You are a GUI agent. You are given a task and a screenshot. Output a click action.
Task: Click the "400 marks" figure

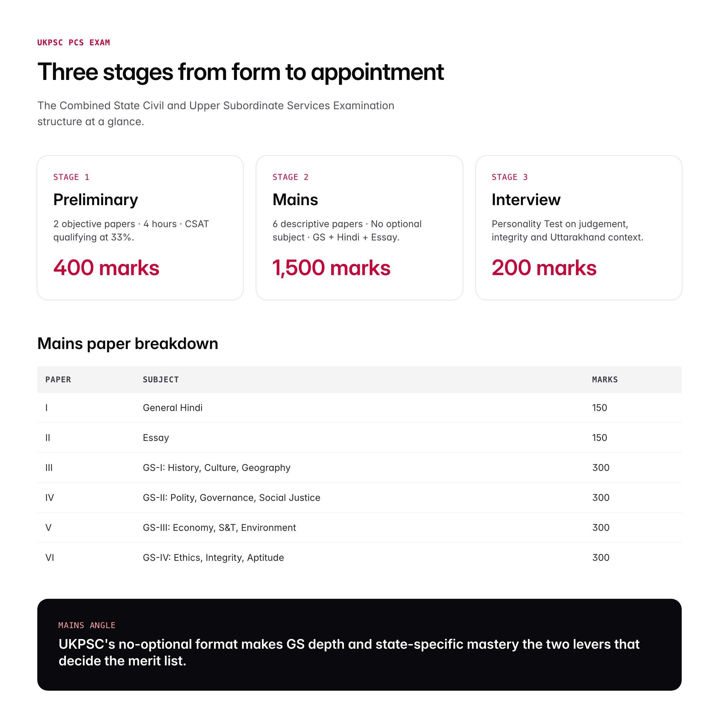pos(106,268)
